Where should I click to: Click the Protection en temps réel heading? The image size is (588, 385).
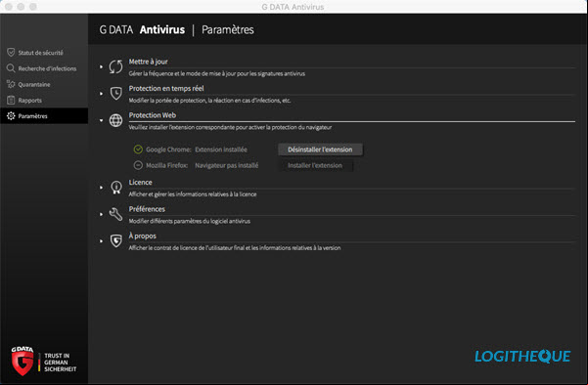coord(166,88)
